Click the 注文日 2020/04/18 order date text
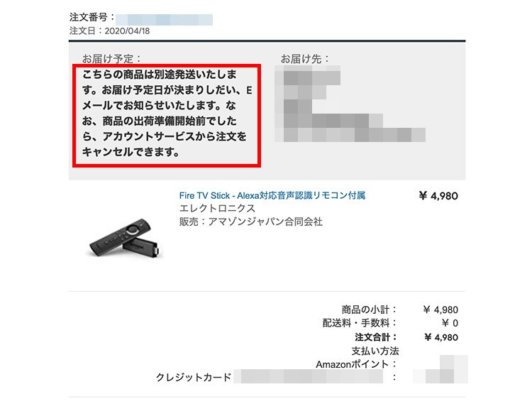The height and width of the screenshot is (404, 532). pyautogui.click(x=109, y=31)
